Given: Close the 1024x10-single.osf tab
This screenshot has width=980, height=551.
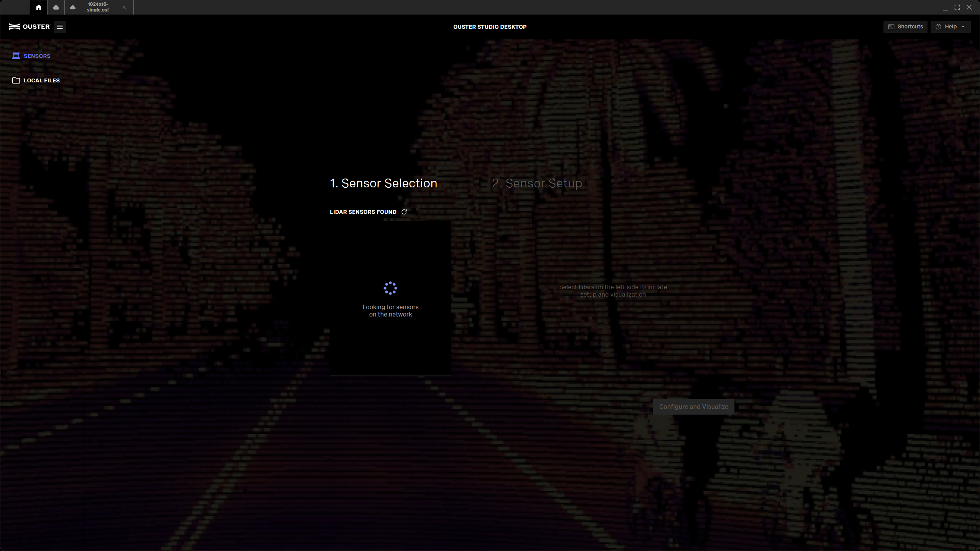Looking at the screenshot, I should pyautogui.click(x=124, y=7).
